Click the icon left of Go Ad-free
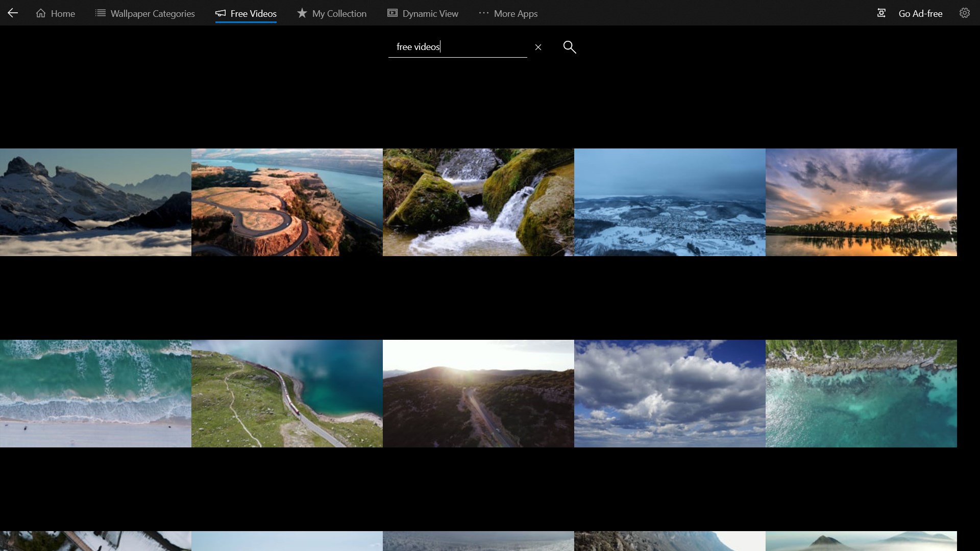This screenshot has height=551, width=980. point(881,13)
